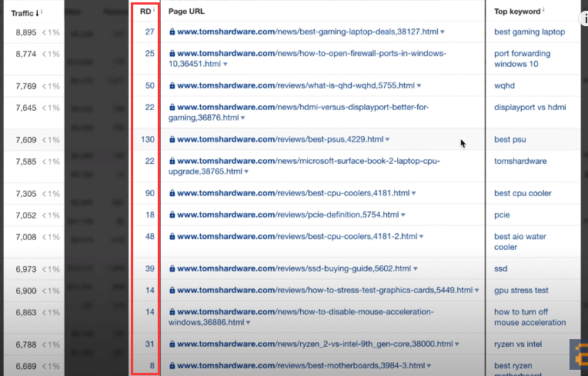Open the best-psus review URL
This screenshot has width=588, height=376.
(280, 140)
